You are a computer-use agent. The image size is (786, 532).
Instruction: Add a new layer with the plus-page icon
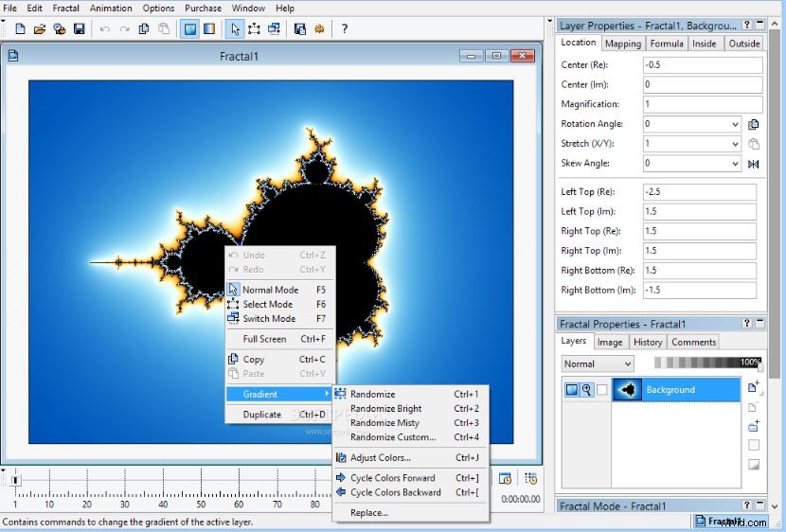(x=754, y=387)
